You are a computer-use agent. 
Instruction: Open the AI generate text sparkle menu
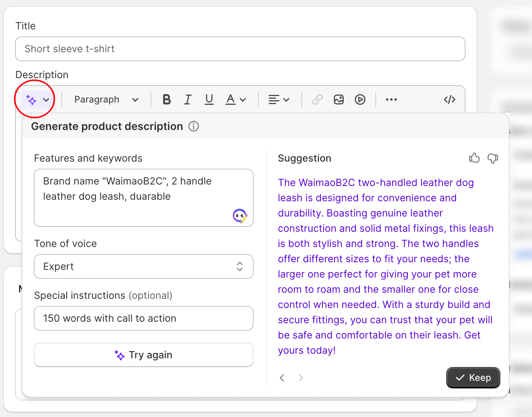(x=37, y=100)
